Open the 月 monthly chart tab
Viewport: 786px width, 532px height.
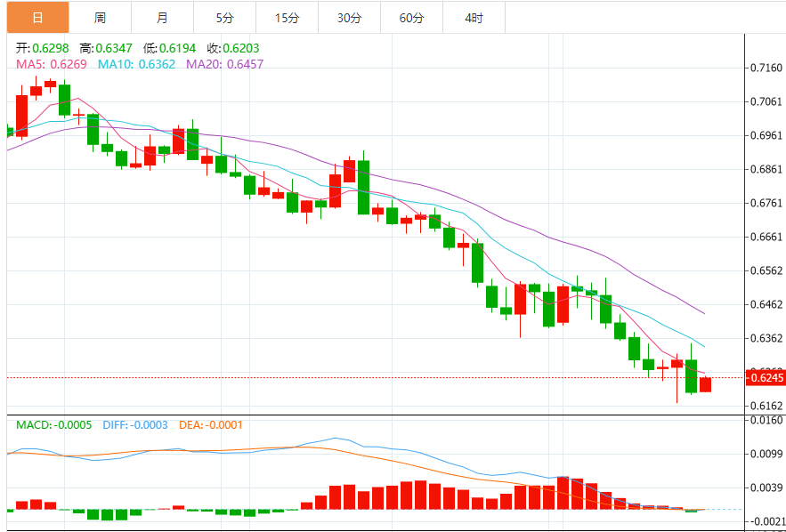pos(162,18)
